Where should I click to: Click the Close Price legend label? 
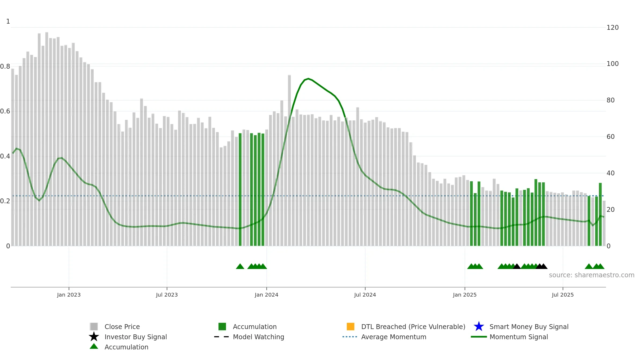point(122,327)
